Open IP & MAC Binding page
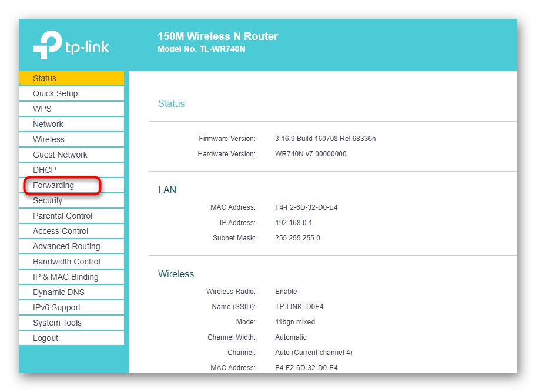This screenshot has height=392, width=536. (x=72, y=277)
